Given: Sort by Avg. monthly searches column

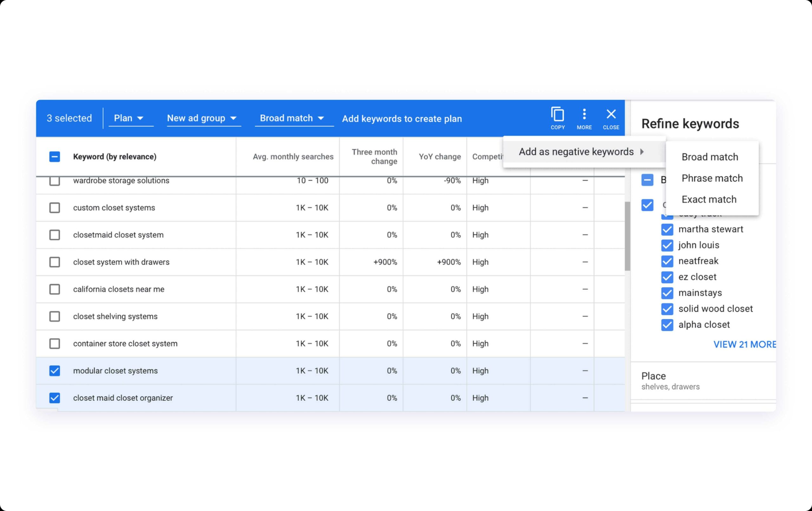Looking at the screenshot, I should click(293, 156).
